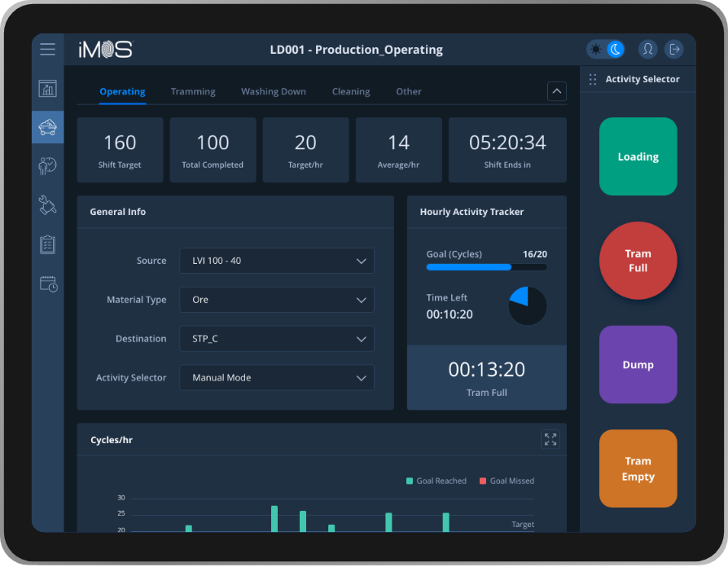Expand the Cycles/hr chart fullscreen

pyautogui.click(x=550, y=440)
